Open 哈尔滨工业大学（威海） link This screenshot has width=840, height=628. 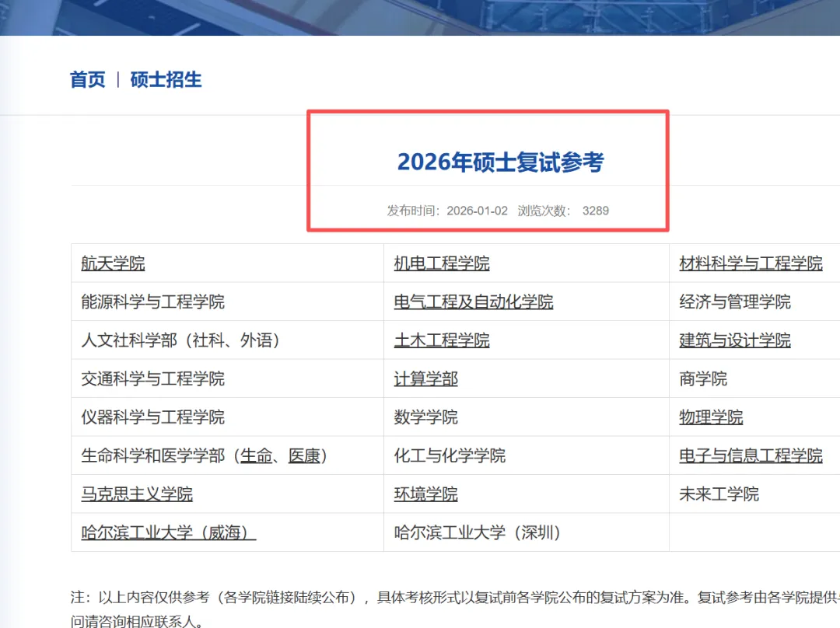tap(169, 533)
